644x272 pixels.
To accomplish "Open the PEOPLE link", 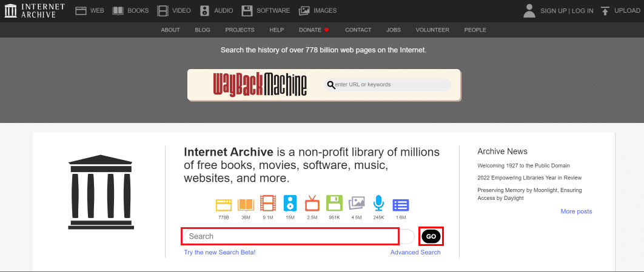I will tap(475, 30).
